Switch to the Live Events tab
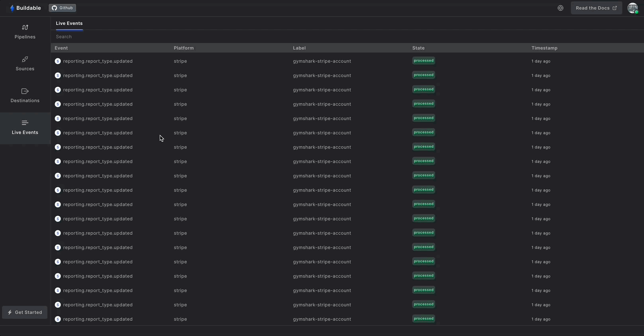This screenshot has width=644, height=336. point(69,23)
